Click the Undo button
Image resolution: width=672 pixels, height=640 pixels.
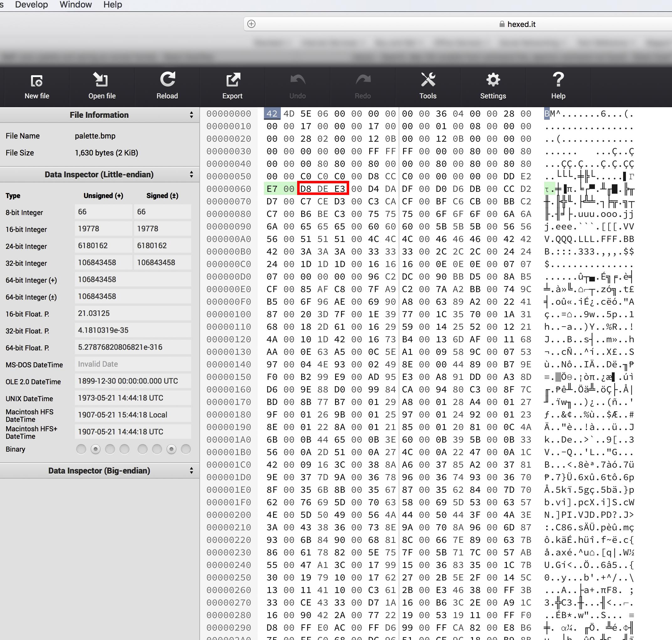tap(297, 86)
